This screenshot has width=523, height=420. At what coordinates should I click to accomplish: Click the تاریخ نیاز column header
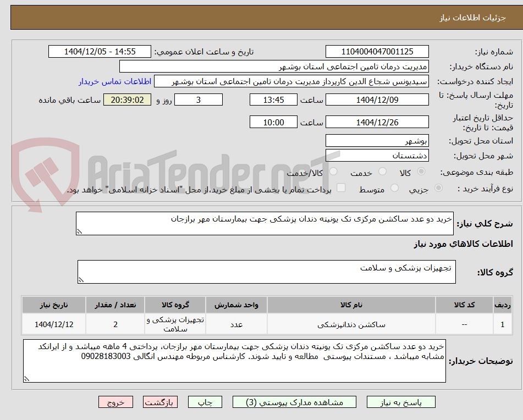[54, 305]
